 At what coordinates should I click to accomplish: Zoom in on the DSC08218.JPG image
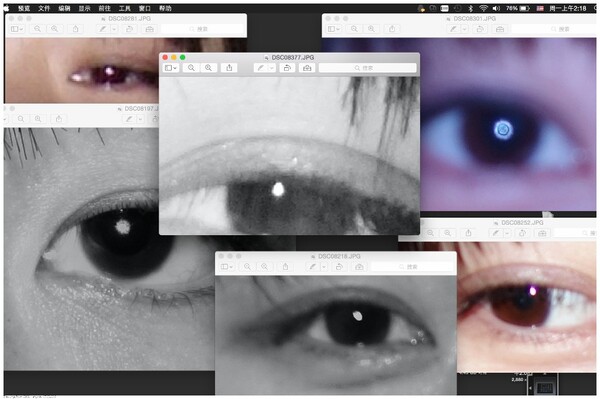[264, 267]
